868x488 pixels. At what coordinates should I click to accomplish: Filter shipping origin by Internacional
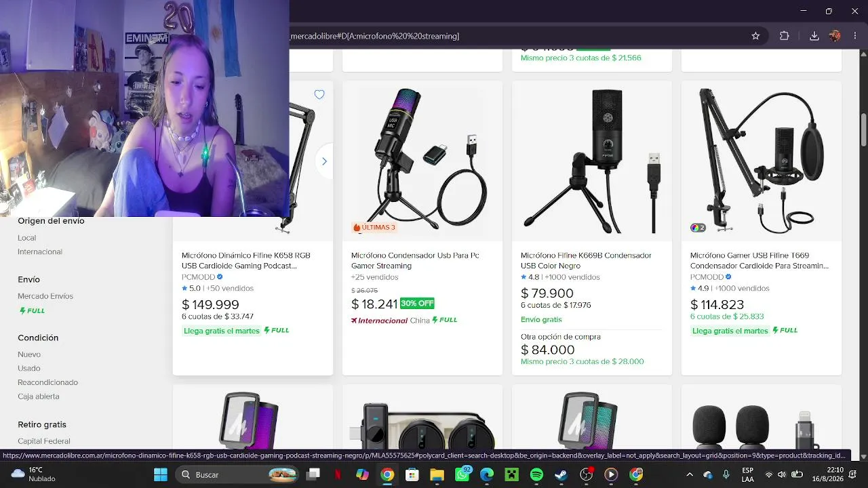click(40, 251)
